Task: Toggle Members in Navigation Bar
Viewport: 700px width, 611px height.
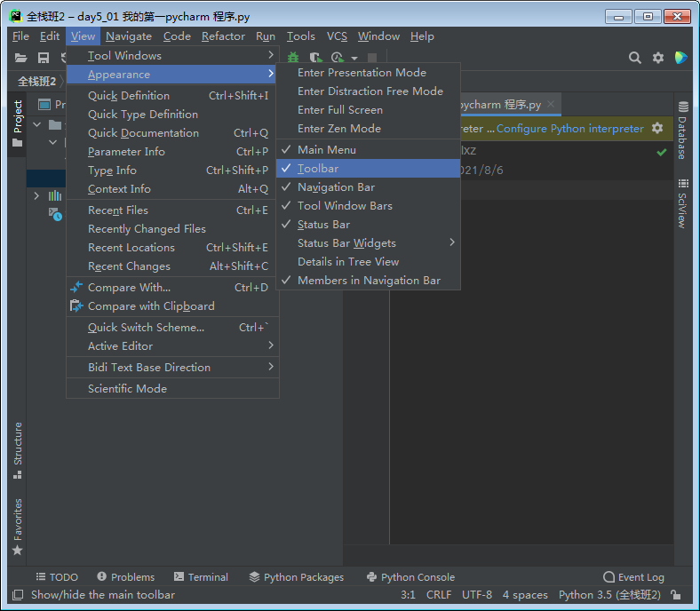Action: (x=369, y=281)
